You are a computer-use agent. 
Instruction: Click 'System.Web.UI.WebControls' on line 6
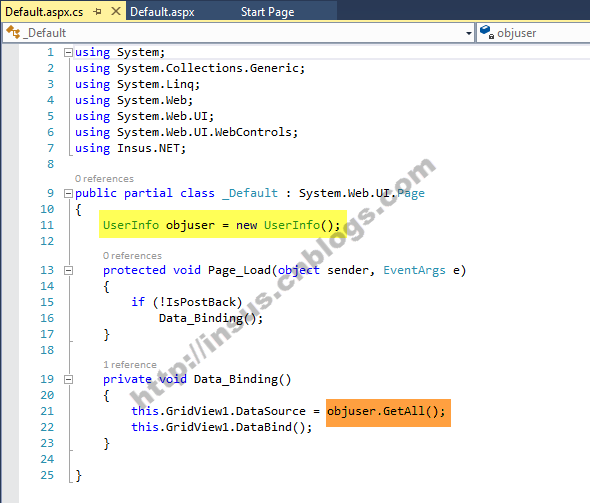pyautogui.click(x=204, y=132)
